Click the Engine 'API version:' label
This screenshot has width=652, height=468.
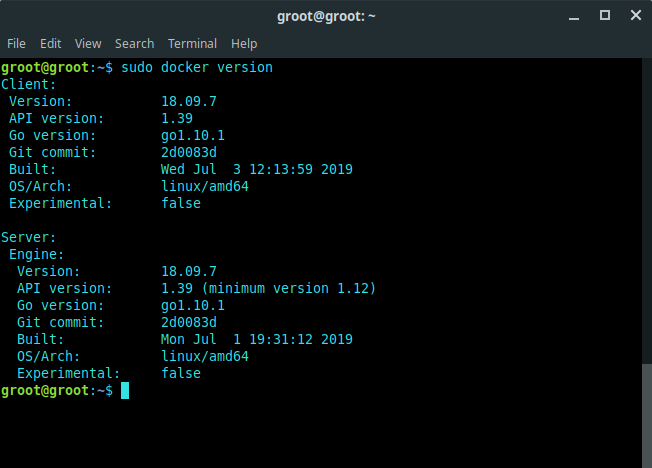coord(64,288)
